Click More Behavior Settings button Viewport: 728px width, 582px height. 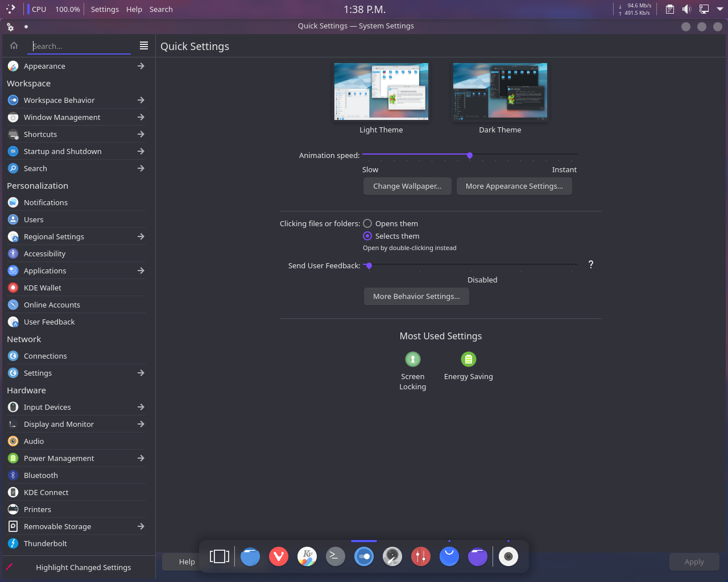pyautogui.click(x=416, y=296)
